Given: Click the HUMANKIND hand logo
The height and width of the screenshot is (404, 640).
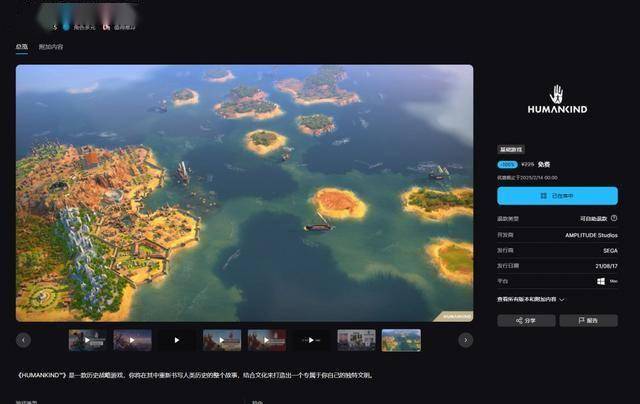Looking at the screenshot, I should pos(557,99).
